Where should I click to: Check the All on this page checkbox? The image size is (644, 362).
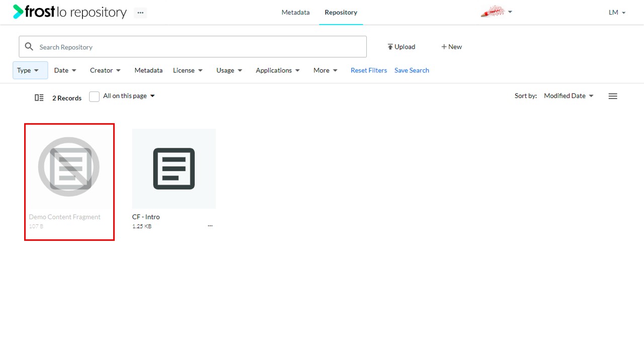tap(94, 97)
